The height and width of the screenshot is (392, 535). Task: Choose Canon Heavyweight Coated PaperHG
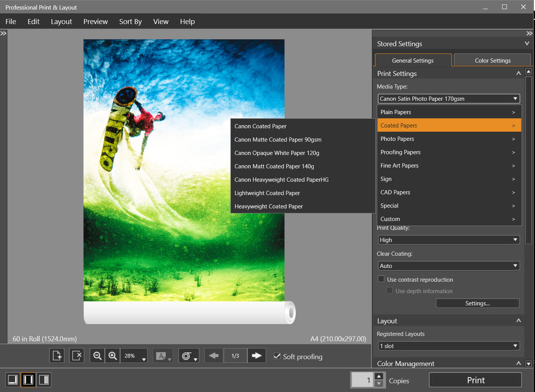(x=281, y=180)
